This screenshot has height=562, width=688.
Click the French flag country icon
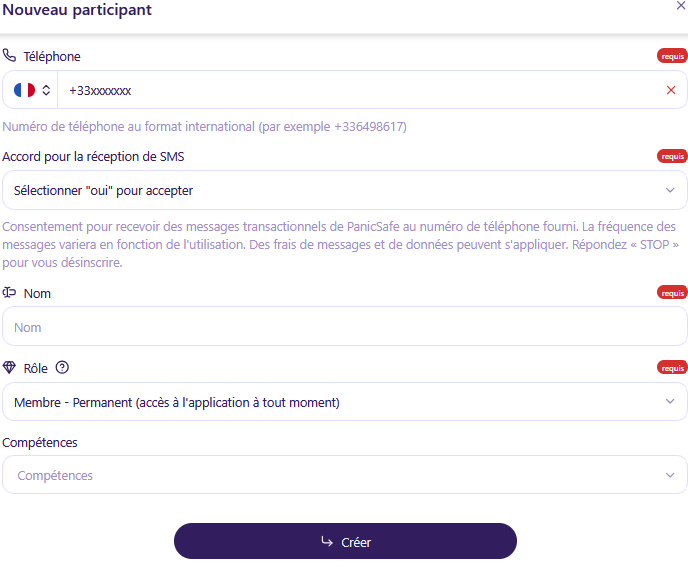coord(25,90)
